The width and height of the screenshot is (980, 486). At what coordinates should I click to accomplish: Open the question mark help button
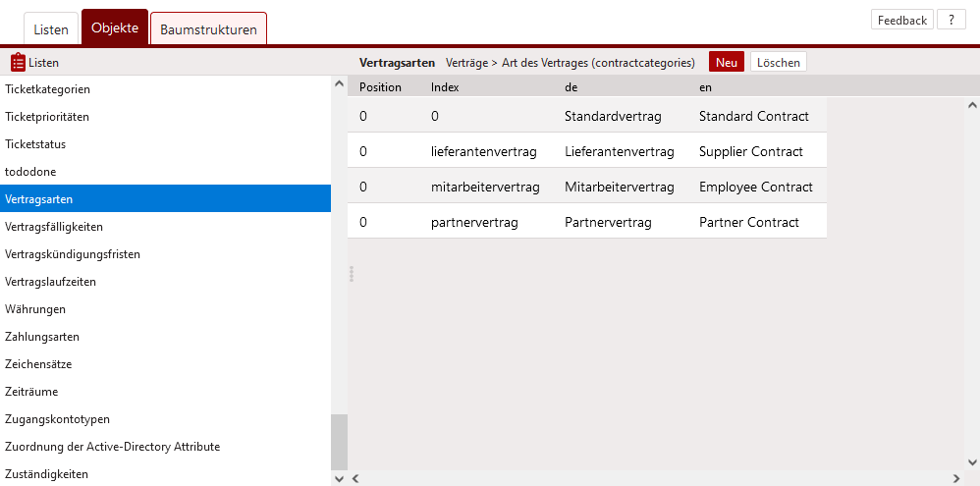[952, 20]
